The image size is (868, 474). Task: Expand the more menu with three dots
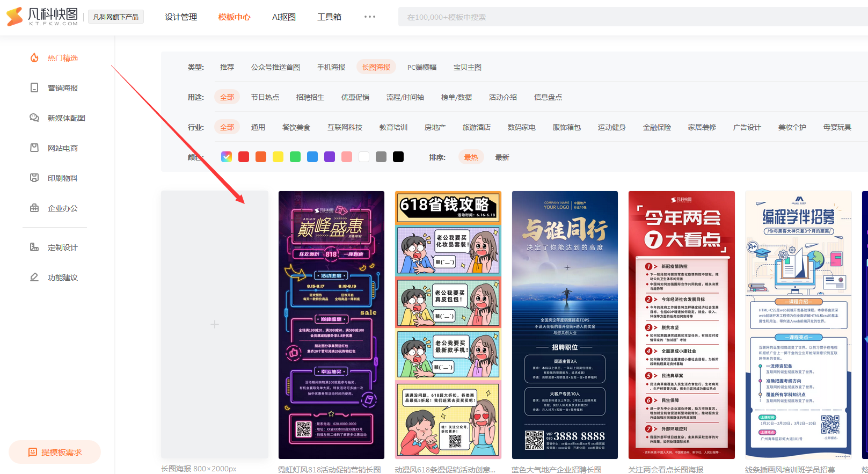tap(370, 17)
